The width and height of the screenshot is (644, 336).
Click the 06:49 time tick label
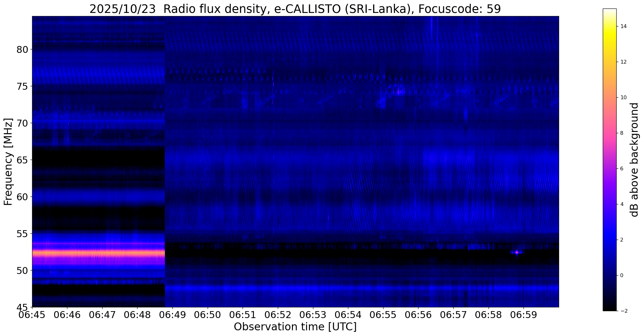tap(172, 315)
